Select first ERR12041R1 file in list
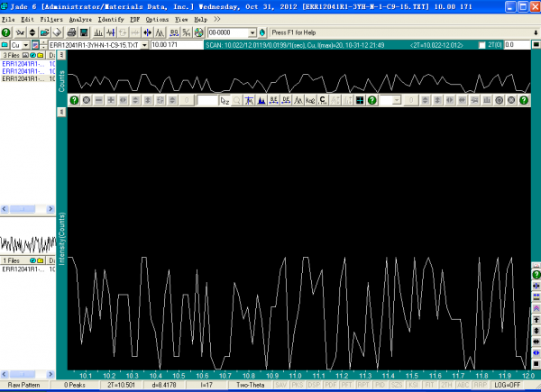 click(23, 65)
